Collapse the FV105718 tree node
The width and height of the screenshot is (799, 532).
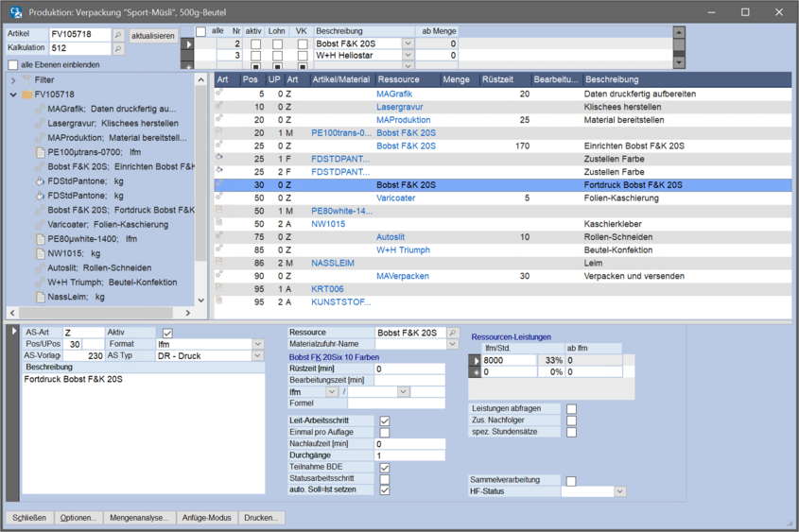click(13, 94)
